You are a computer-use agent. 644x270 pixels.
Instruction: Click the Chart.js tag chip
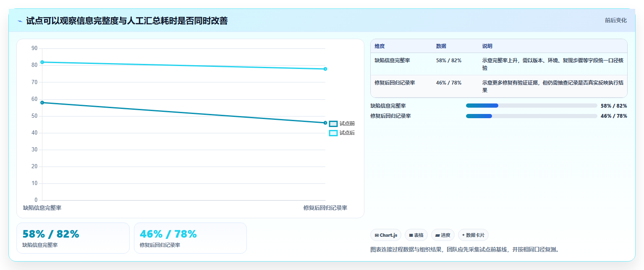(x=386, y=235)
